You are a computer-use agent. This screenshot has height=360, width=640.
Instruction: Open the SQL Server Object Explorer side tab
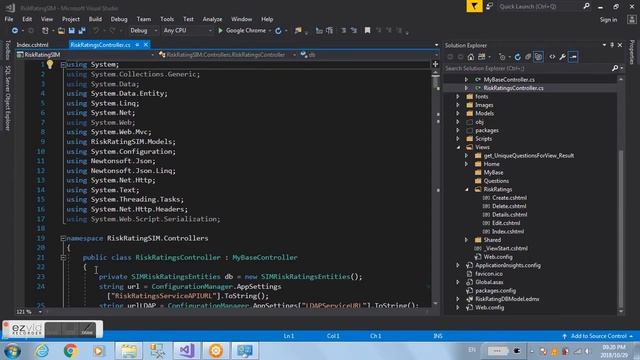7,98
